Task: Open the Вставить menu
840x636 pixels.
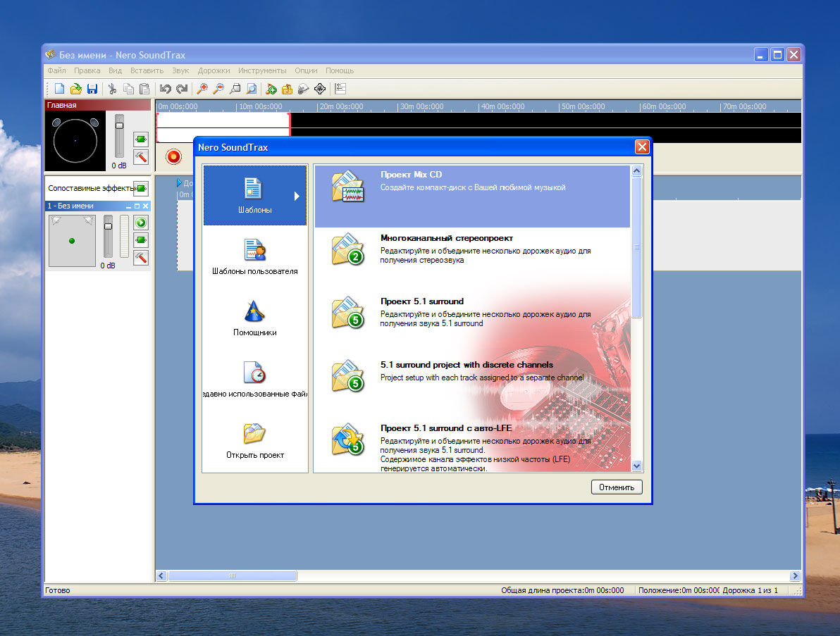Action: pos(147,70)
